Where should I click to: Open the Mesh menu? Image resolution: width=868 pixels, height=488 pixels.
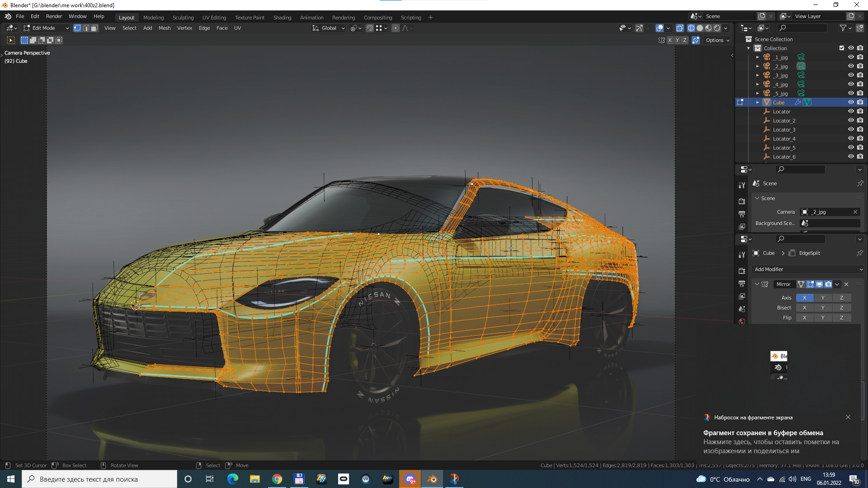click(x=165, y=28)
